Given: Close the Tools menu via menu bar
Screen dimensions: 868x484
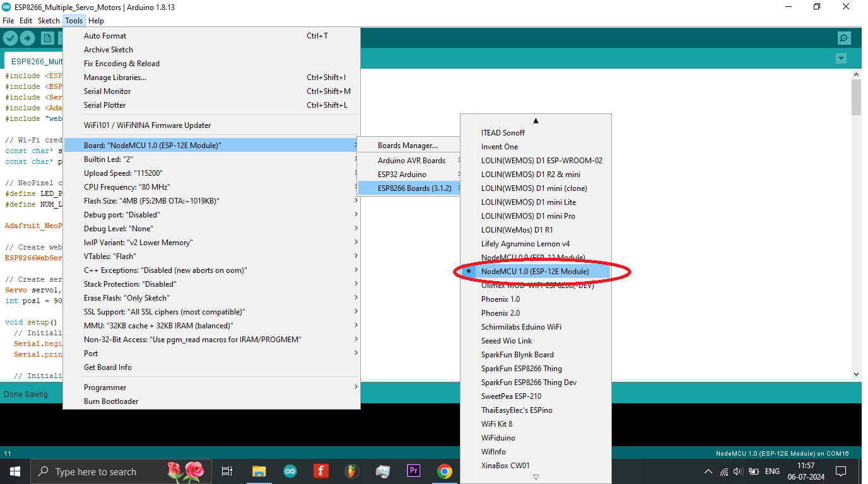Looking at the screenshot, I should point(74,21).
